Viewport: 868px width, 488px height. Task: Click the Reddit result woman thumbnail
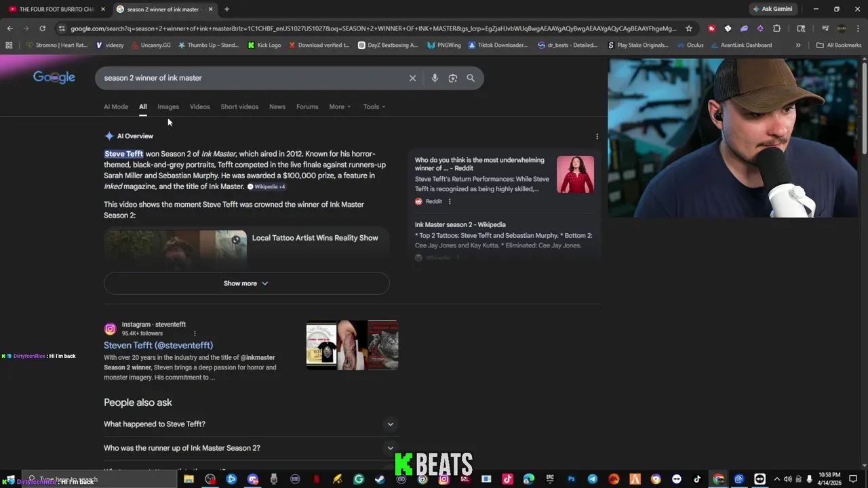click(x=575, y=175)
